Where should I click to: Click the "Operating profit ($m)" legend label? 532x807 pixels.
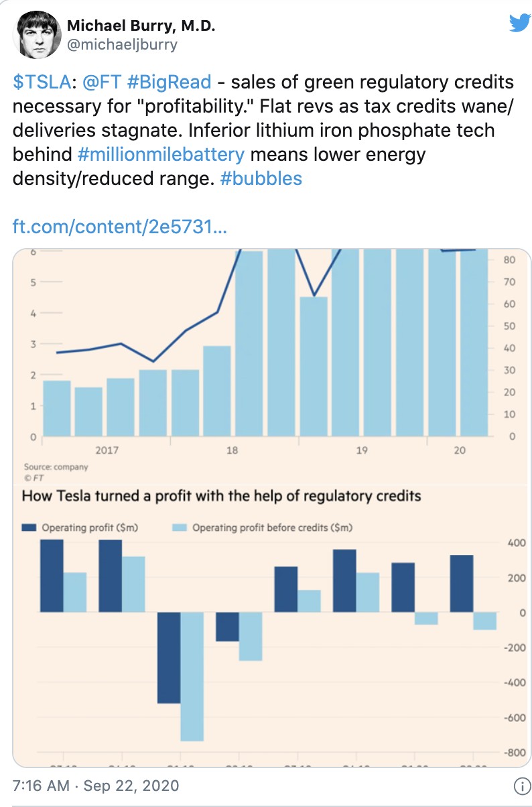[90, 528]
